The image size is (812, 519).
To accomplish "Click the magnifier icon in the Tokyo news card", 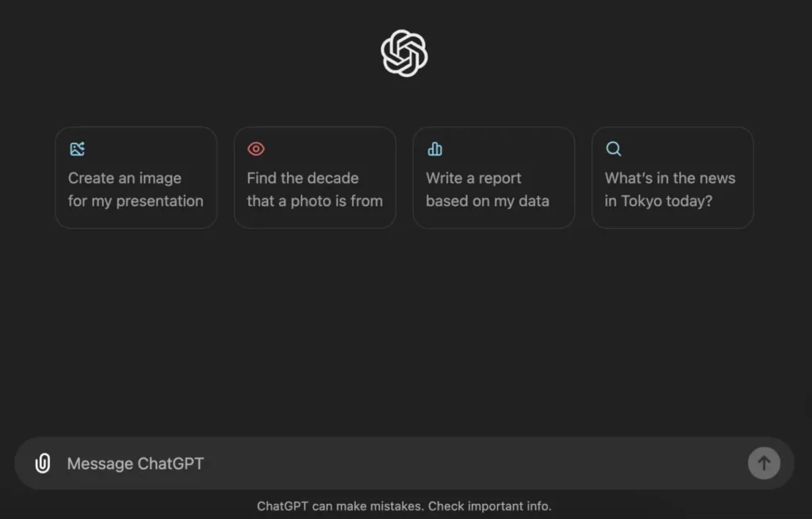I will (613, 149).
